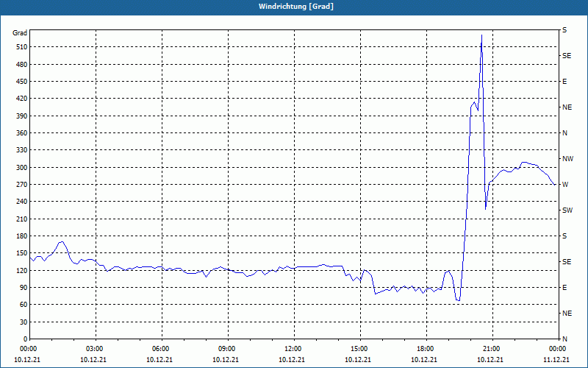588x368 pixels.
Task: Pick the 18:00 time label
Action: point(425,349)
